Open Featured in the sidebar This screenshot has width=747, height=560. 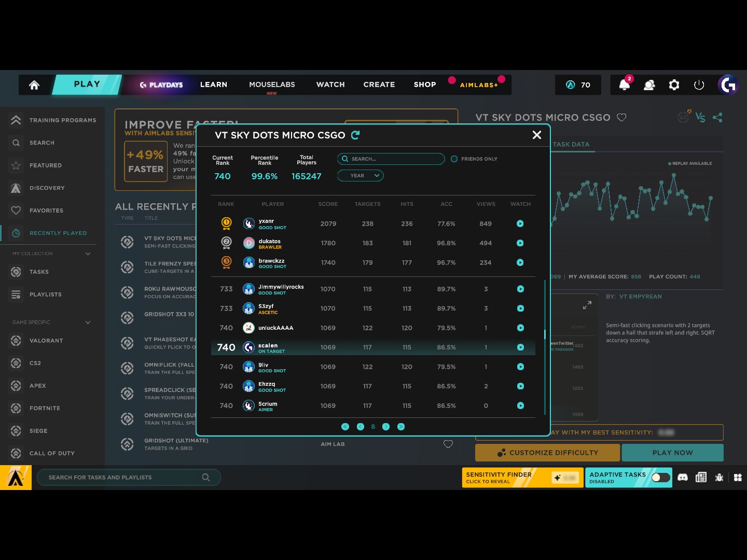pos(36,165)
